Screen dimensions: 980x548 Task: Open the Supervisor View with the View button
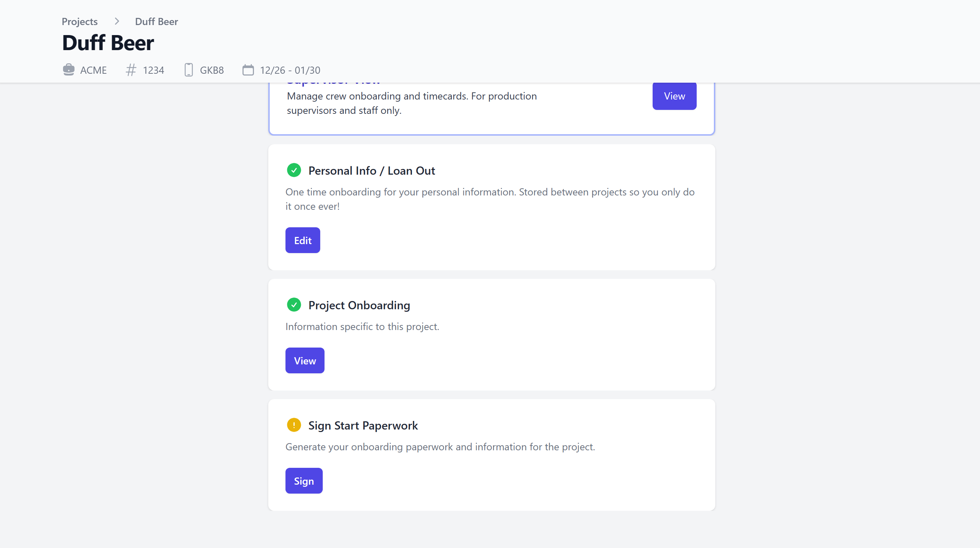(674, 96)
